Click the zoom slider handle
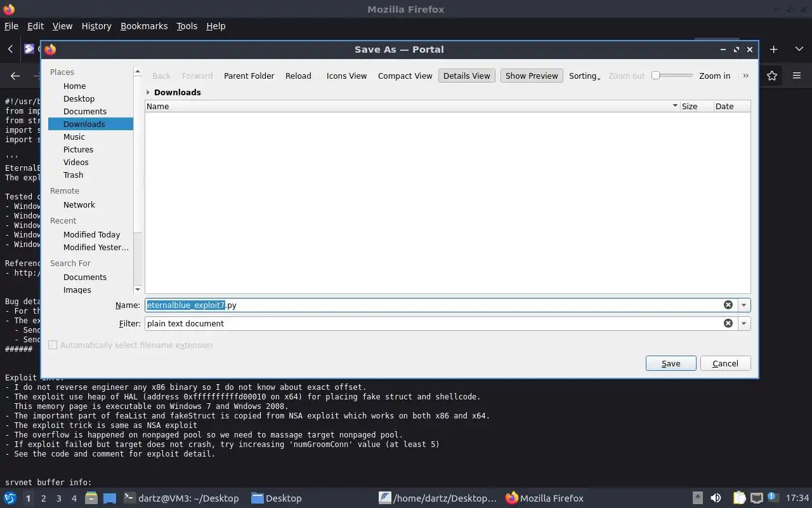This screenshot has height=508, width=812. (x=656, y=75)
